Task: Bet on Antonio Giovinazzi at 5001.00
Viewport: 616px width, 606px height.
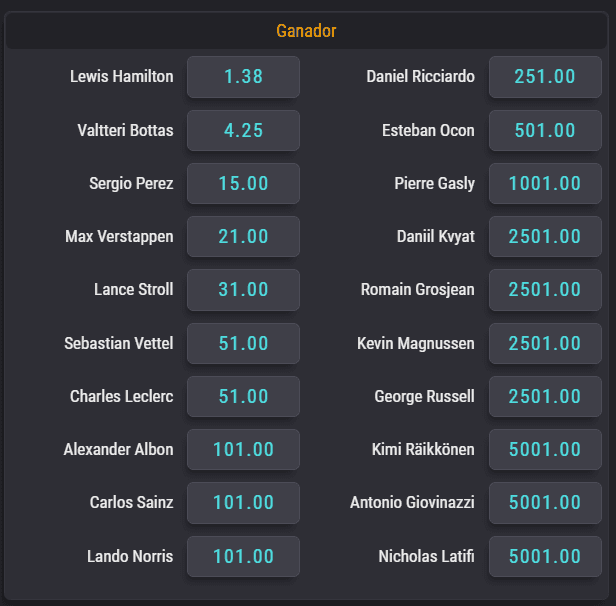Action: (x=545, y=503)
